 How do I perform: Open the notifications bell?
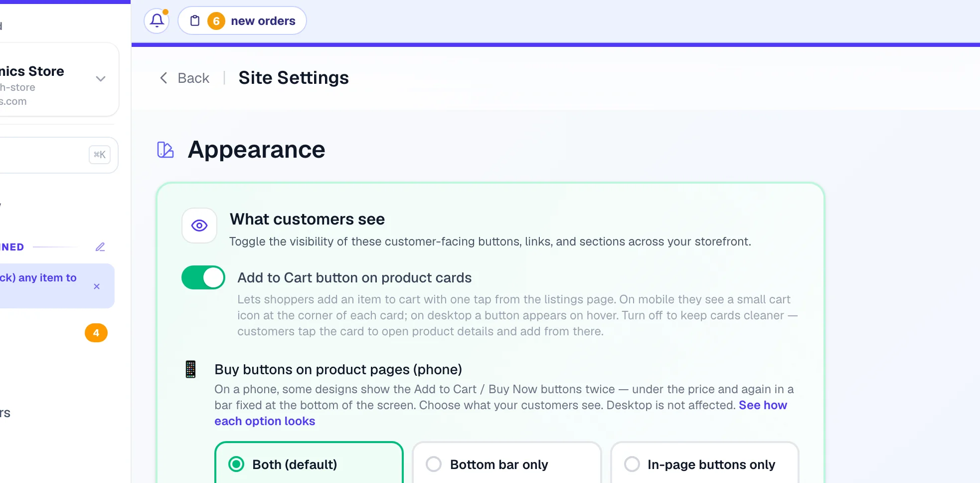tap(157, 21)
